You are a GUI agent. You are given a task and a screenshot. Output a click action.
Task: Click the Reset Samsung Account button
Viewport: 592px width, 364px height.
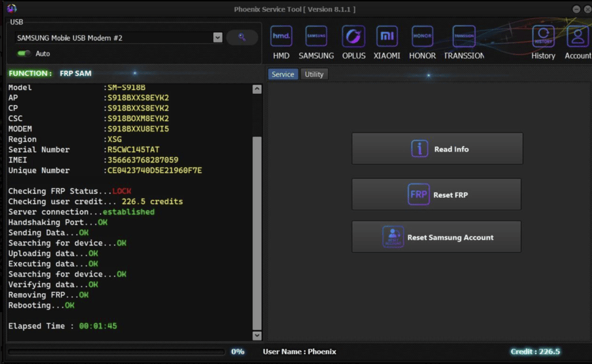437,237
